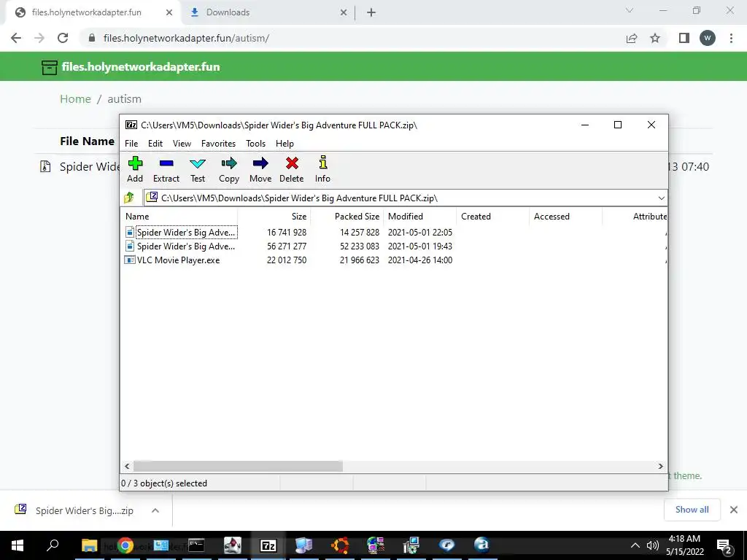Click the Share this page icon
The height and width of the screenshot is (560, 747).
632,38
